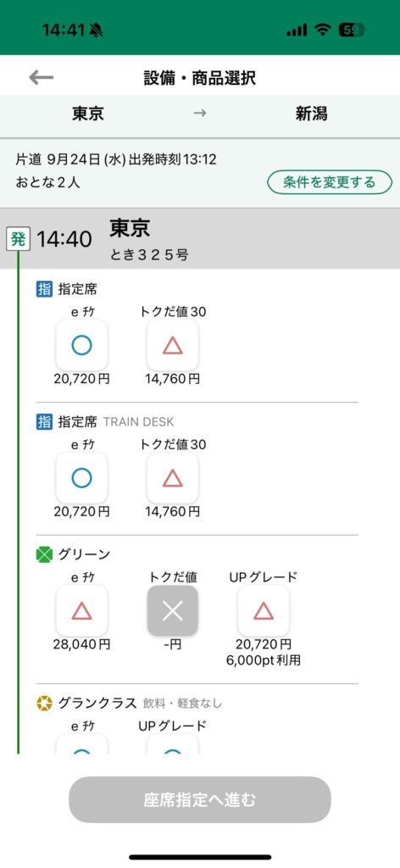The height and width of the screenshot is (868, 400).
Task: Tap the back arrow icon
Action: 42,77
